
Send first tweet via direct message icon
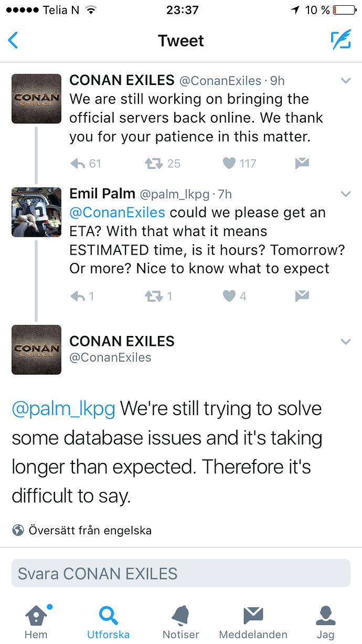point(302,164)
